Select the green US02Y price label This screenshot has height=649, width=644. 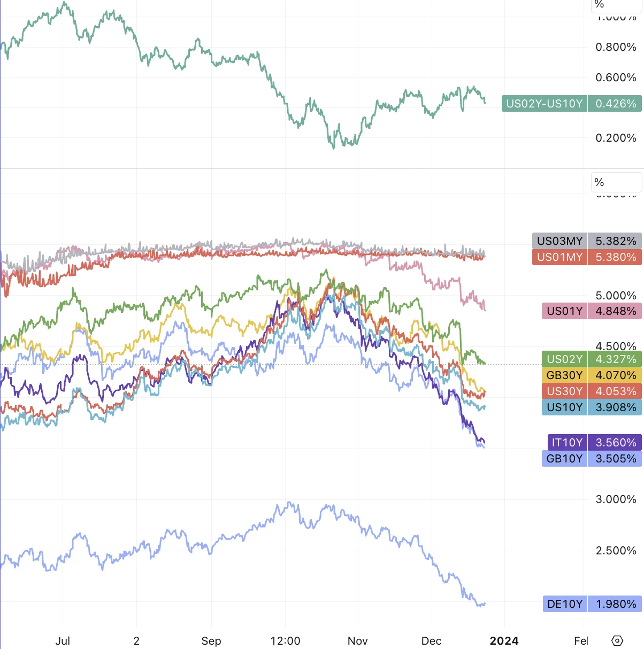pyautogui.click(x=591, y=359)
